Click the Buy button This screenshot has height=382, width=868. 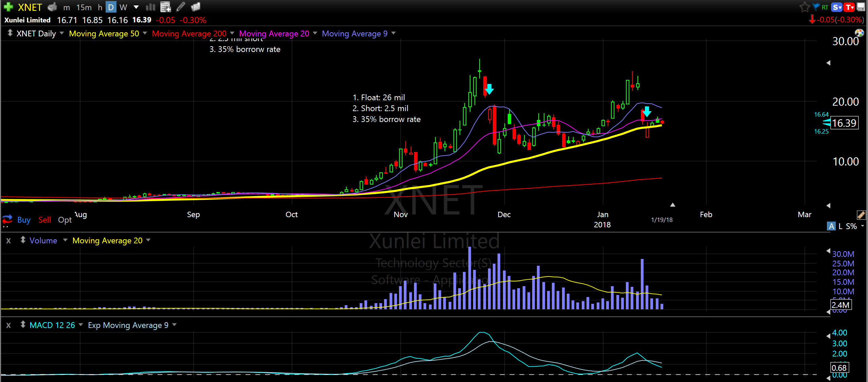pos(24,220)
